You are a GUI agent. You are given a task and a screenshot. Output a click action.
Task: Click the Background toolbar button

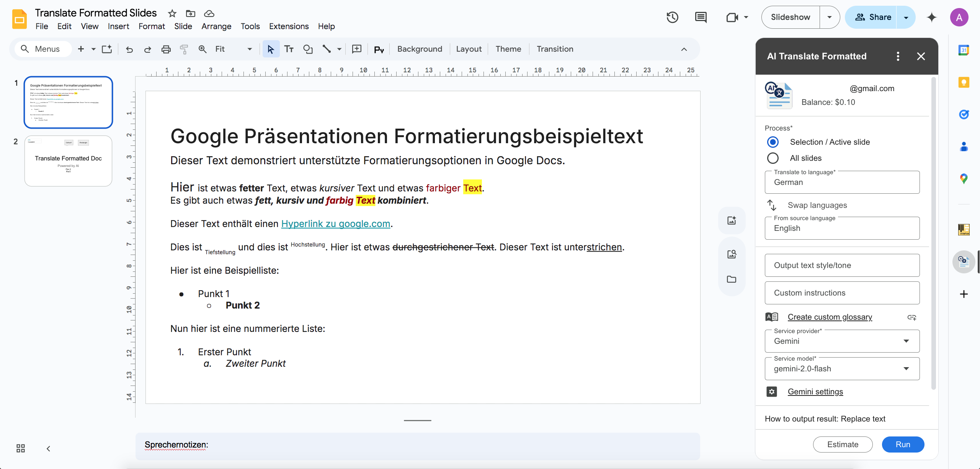(x=420, y=49)
